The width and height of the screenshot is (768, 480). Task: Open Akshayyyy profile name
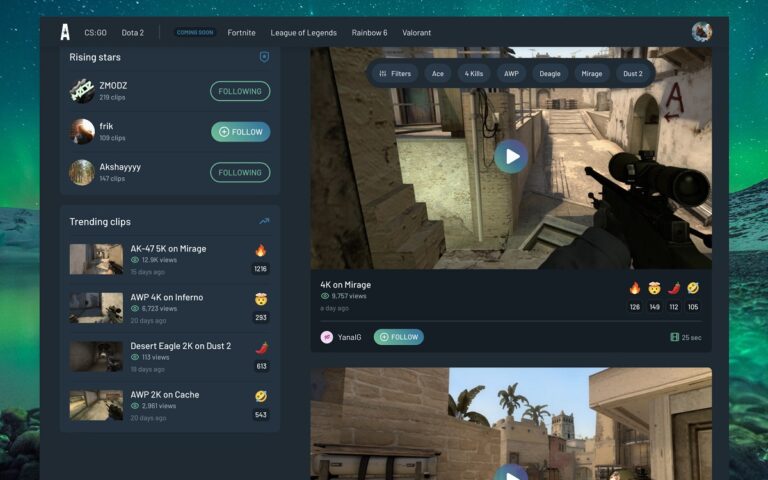(120, 167)
